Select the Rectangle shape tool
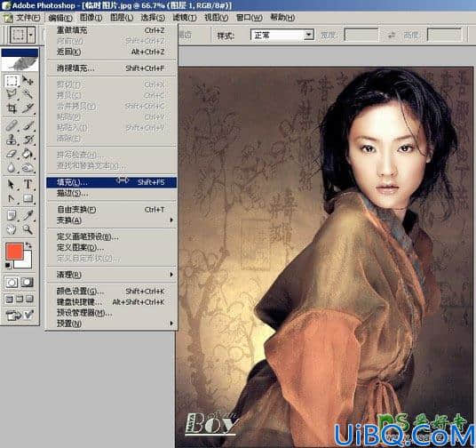 (x=28, y=198)
